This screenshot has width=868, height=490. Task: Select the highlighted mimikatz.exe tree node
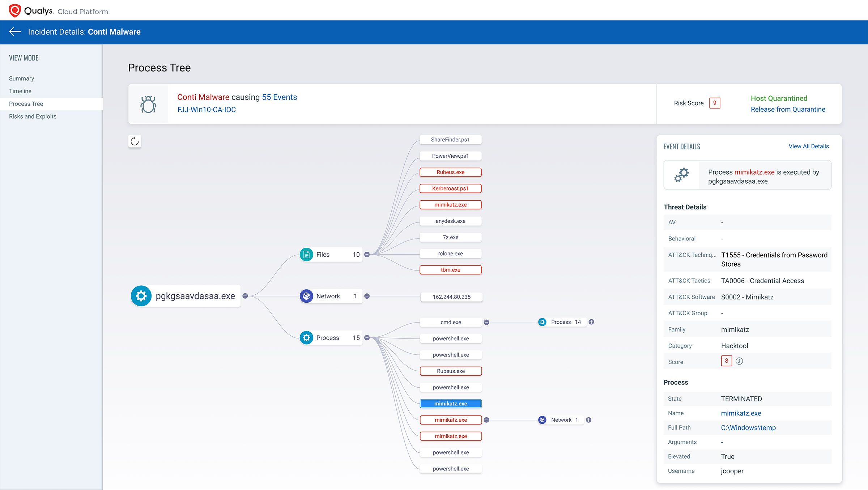451,403
